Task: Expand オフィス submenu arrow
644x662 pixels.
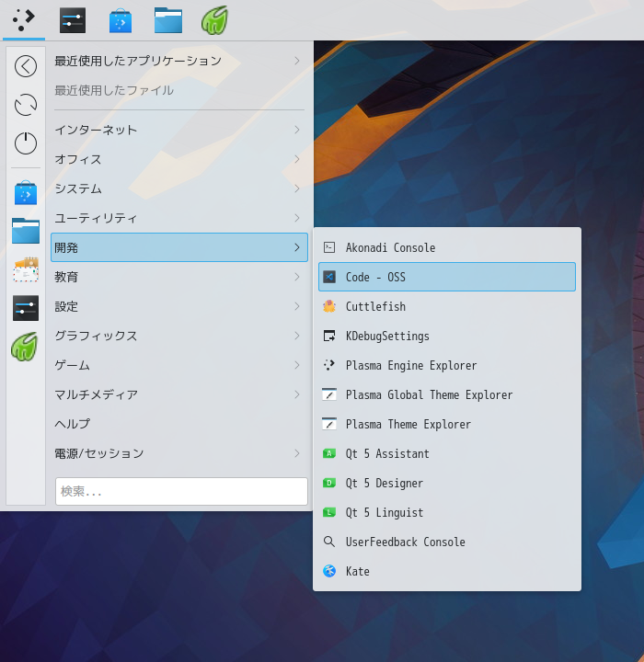Action: 297,159
